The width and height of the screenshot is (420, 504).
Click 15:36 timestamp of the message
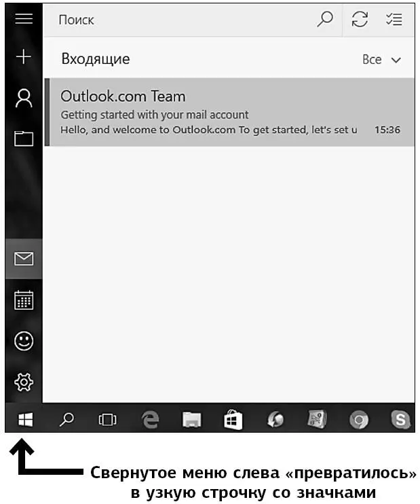pyautogui.click(x=387, y=130)
